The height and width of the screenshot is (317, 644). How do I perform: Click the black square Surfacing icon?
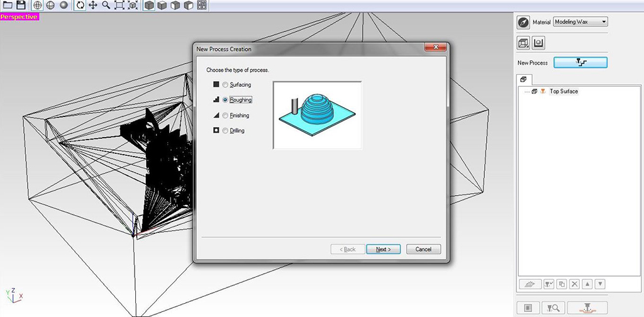(x=216, y=84)
